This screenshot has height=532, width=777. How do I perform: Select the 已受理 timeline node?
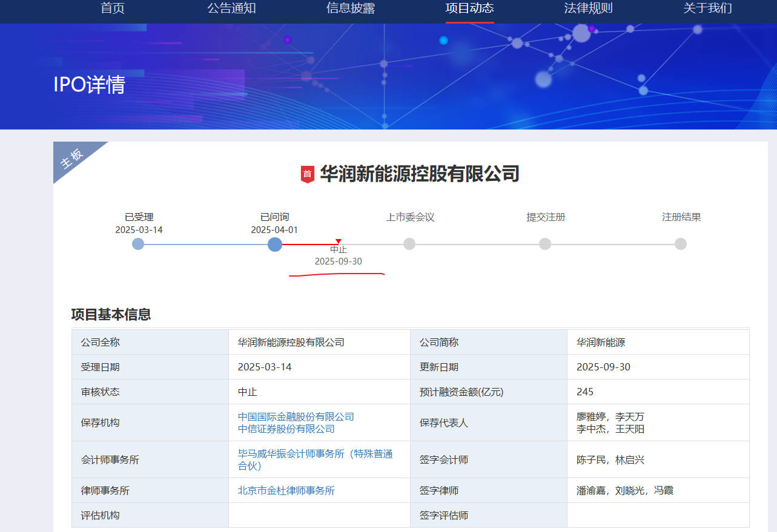click(x=138, y=244)
